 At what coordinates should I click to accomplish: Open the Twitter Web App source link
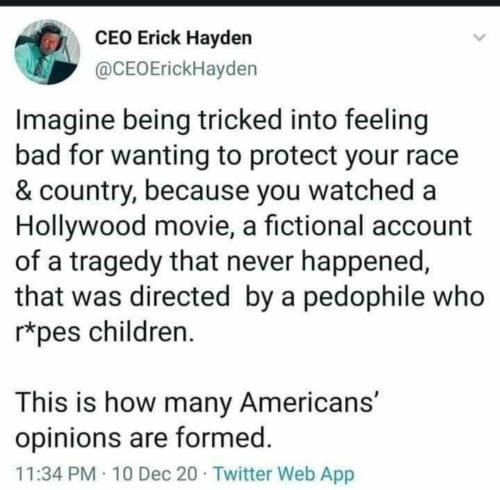tap(284, 474)
